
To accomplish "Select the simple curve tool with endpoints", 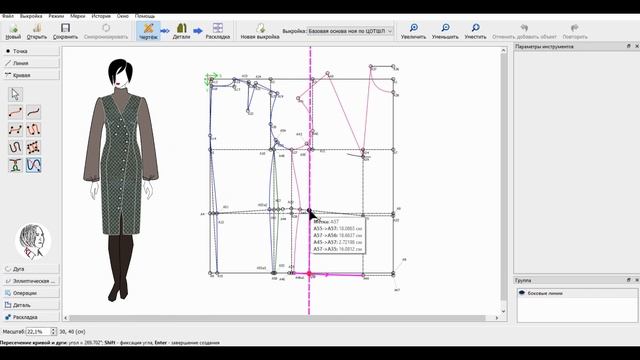I will 16,112.
